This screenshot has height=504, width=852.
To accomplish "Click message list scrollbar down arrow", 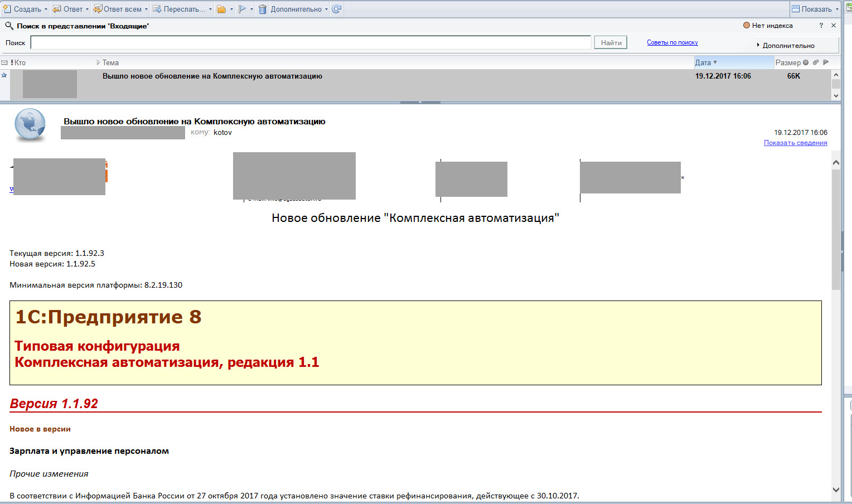I will 836,96.
